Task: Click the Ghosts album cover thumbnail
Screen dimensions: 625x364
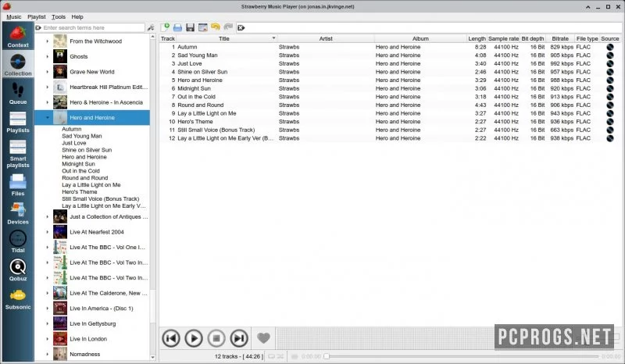Action: (x=60, y=56)
